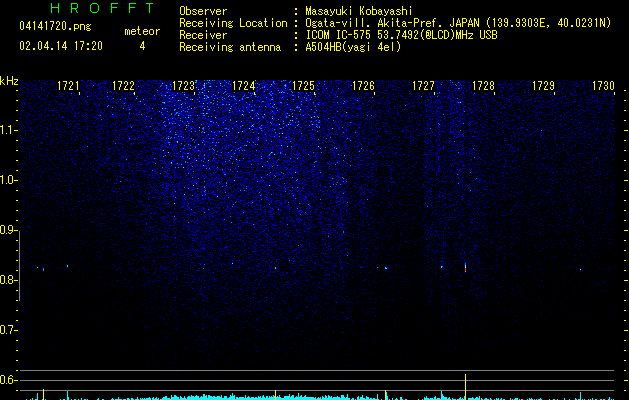
Task: Click the Receiving Location label
Action: (x=233, y=23)
